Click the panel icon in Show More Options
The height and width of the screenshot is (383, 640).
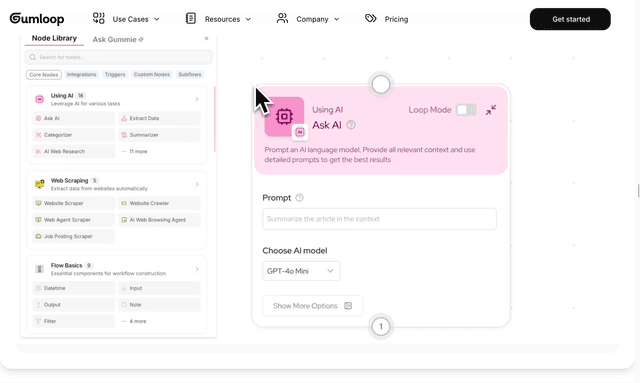coord(348,306)
